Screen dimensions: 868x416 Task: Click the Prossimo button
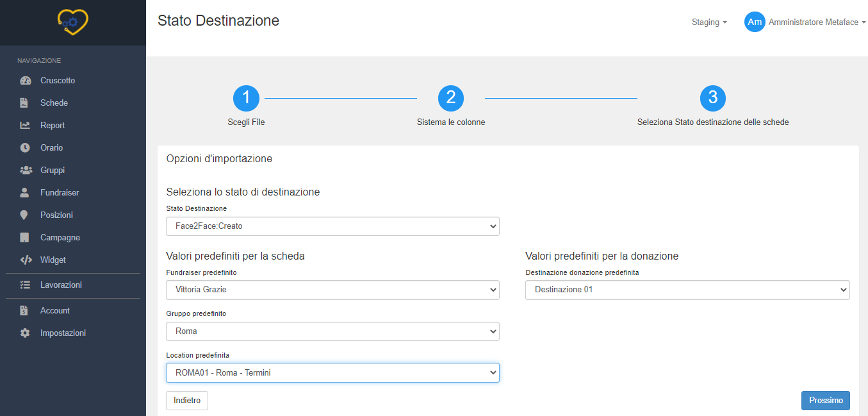click(x=825, y=401)
